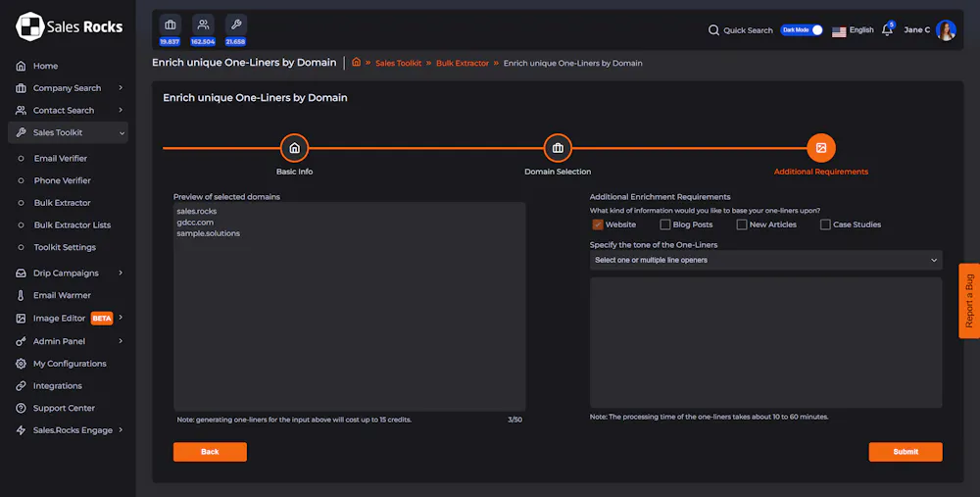Click the Quick Search magnifier icon
This screenshot has height=497, width=980.
tap(713, 30)
